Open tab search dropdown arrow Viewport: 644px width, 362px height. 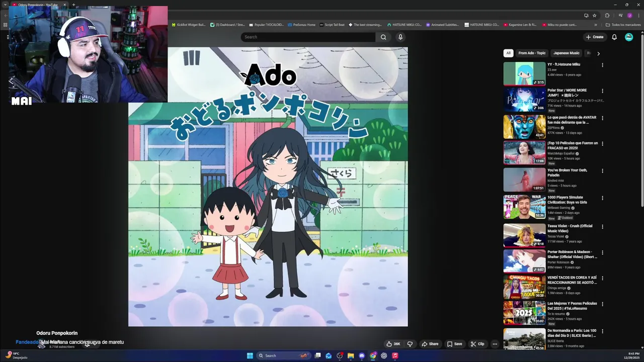5,5
